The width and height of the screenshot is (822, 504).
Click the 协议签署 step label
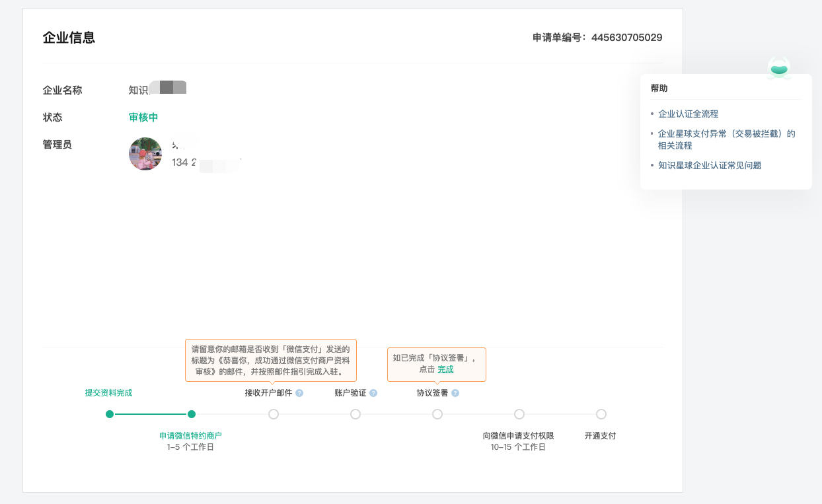pos(432,393)
